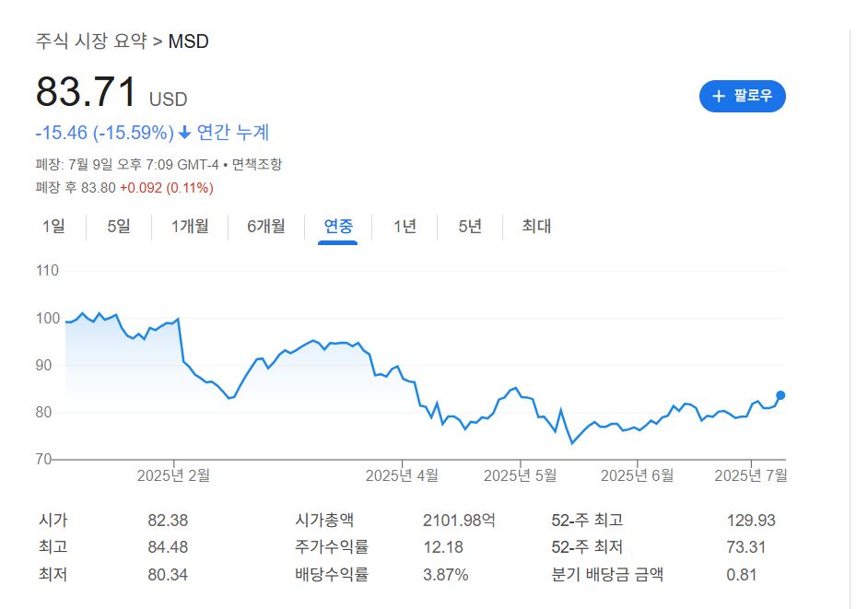Click the 83.71 current price
The width and height of the screenshot is (868, 609).
pyautogui.click(x=86, y=92)
